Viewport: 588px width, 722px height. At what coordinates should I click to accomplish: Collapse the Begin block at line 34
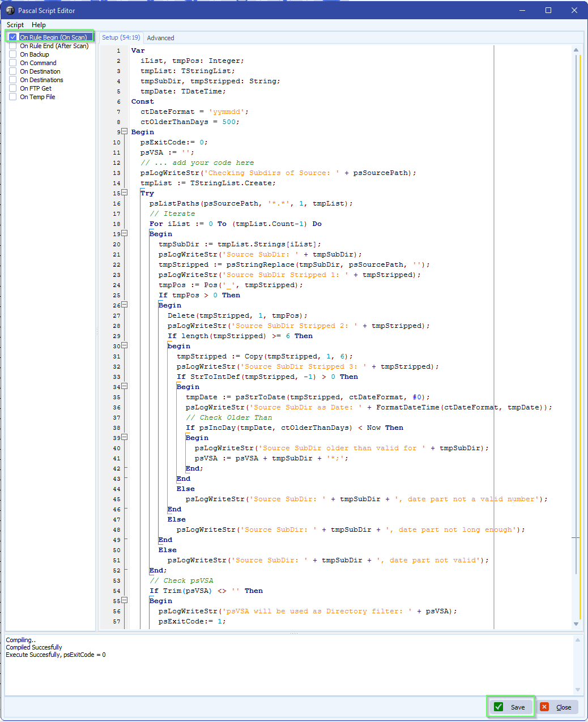point(125,386)
